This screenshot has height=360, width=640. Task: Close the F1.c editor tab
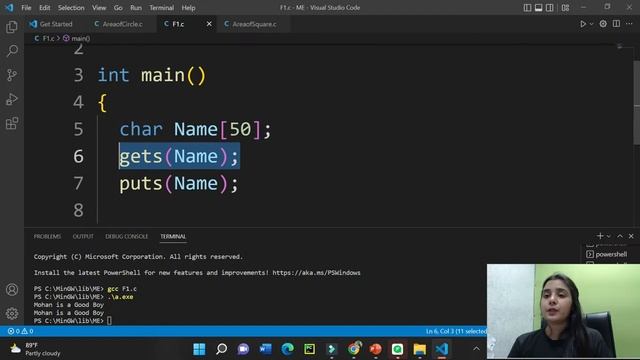click(x=209, y=24)
